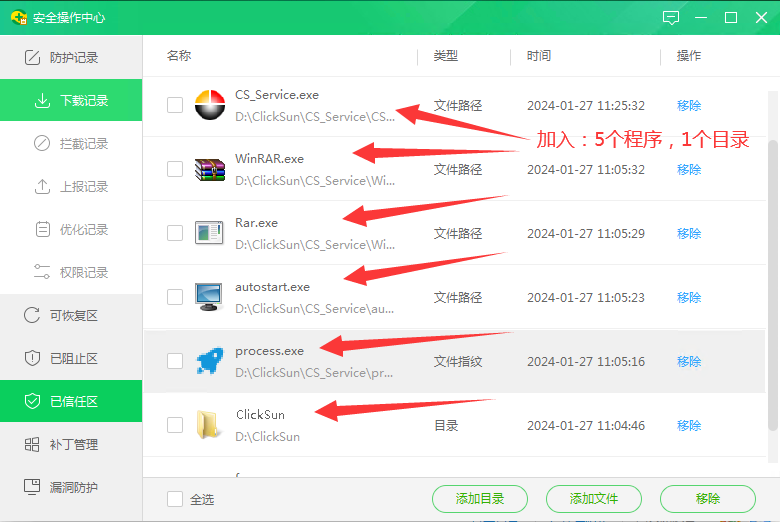The height and width of the screenshot is (522, 780).
Task: Switch to 下载记录 tab
Action: pyautogui.click(x=71, y=101)
